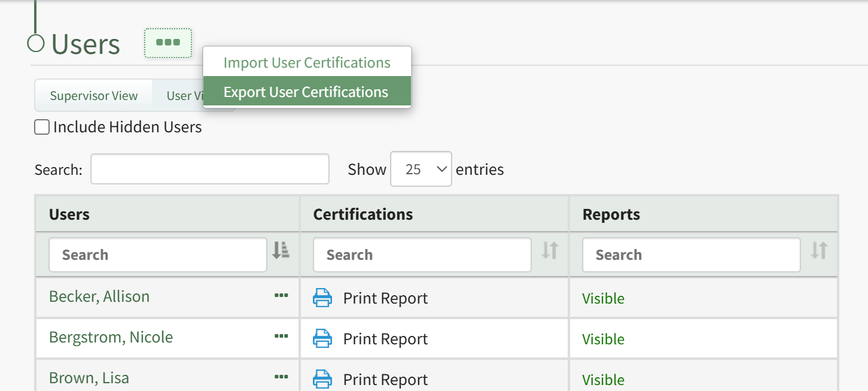The image size is (868, 391).
Task: Click the Visible status for Becker, Allison
Action: [603, 298]
